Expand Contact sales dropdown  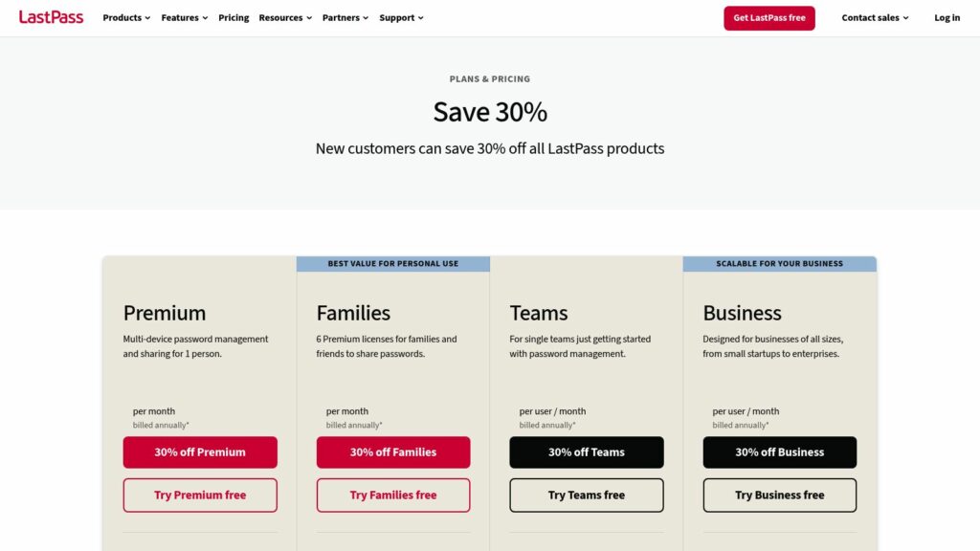[875, 17]
